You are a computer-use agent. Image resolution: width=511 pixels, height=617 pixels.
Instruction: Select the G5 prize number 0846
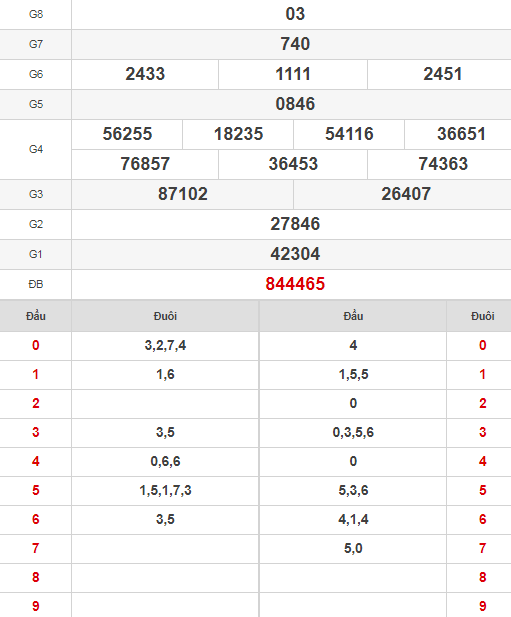click(295, 104)
